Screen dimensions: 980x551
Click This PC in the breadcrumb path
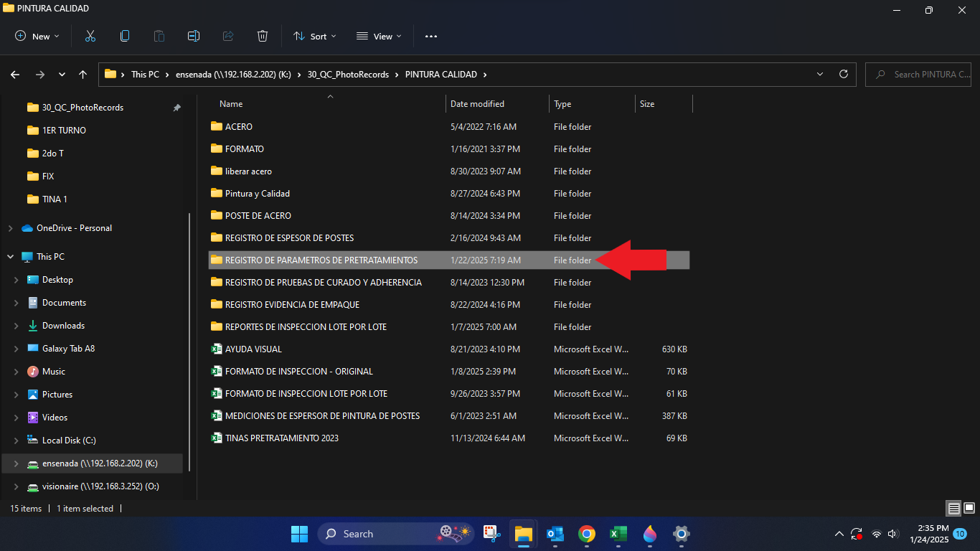click(145, 74)
